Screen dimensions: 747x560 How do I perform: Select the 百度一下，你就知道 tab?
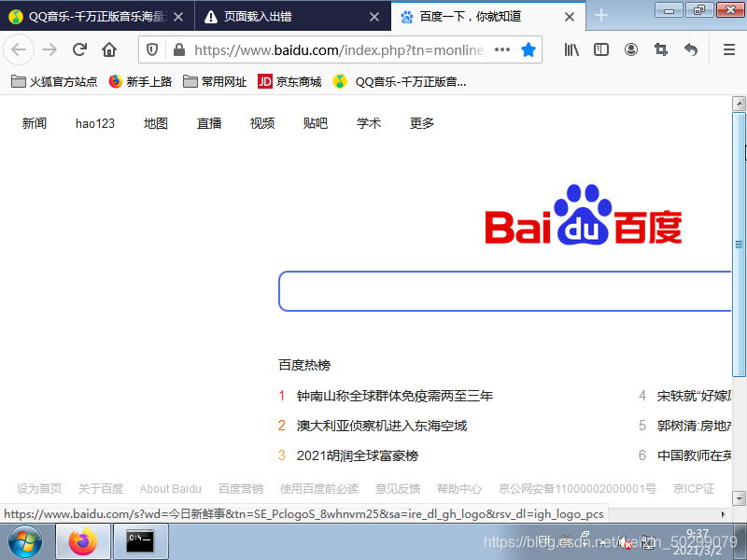[x=488, y=16]
